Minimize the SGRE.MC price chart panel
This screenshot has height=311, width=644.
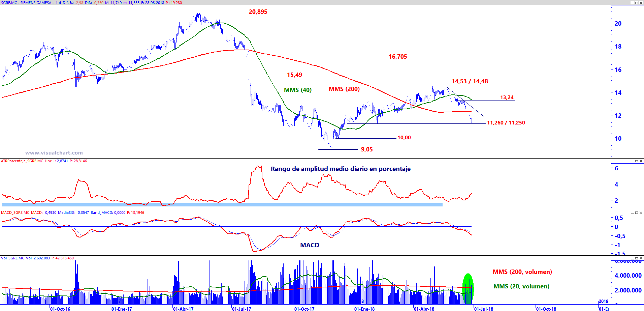click(633, 3)
